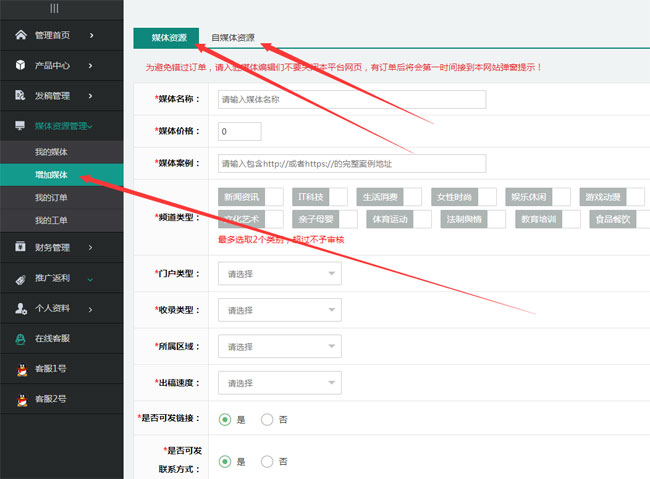Expand the 出稿速度 dropdown

(x=279, y=382)
